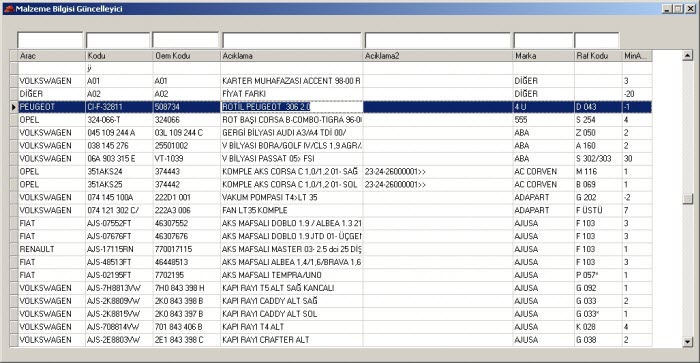Select the FAN LT35 KOMPLE cell
Viewport: 700px width, 363px height.
tap(292, 210)
